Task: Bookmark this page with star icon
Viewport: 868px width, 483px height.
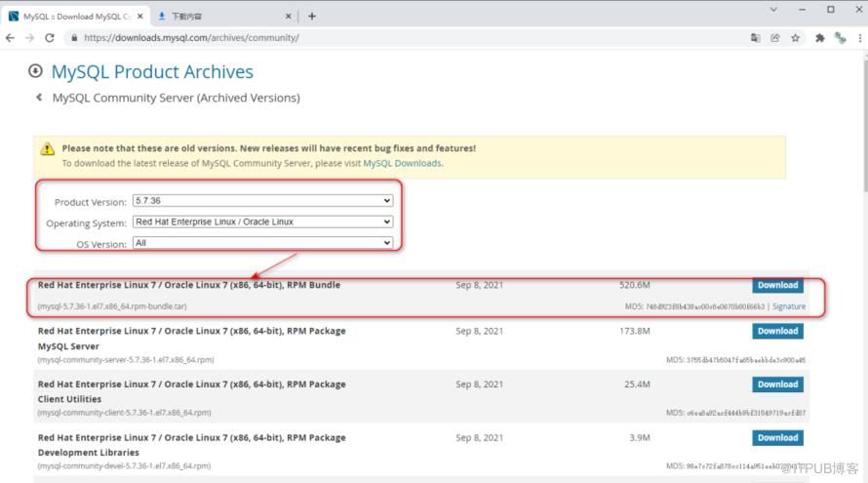Action: [x=796, y=38]
